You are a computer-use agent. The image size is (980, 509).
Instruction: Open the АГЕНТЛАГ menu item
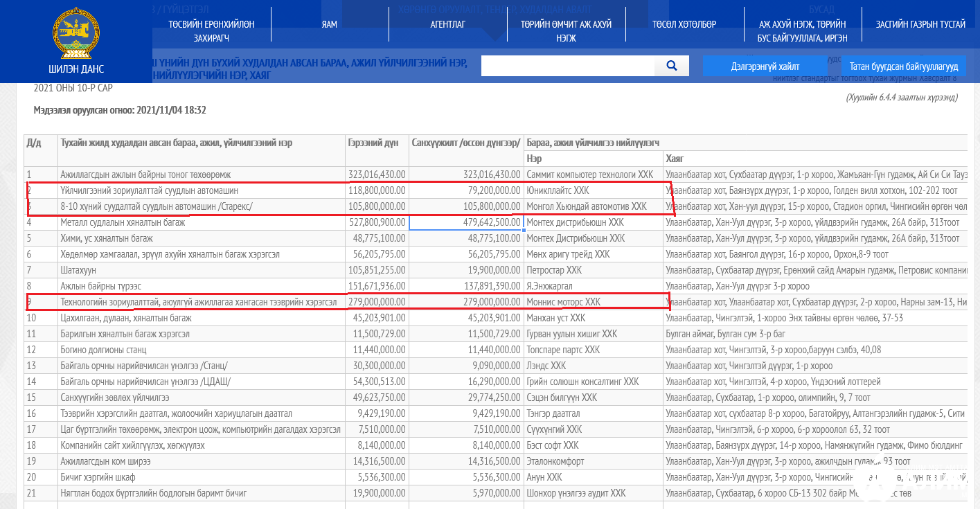coord(447,24)
